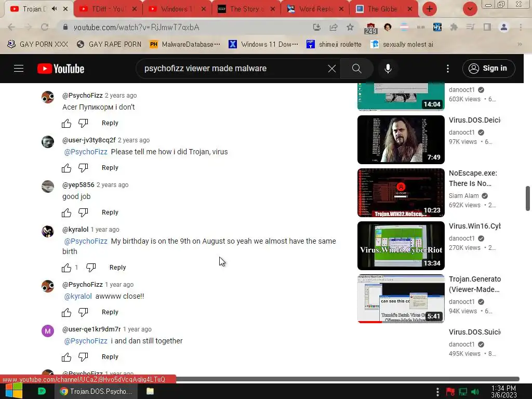The image size is (532, 399).
Task: Dislike the 'Please tell me how' comment
Action: [x=83, y=168]
